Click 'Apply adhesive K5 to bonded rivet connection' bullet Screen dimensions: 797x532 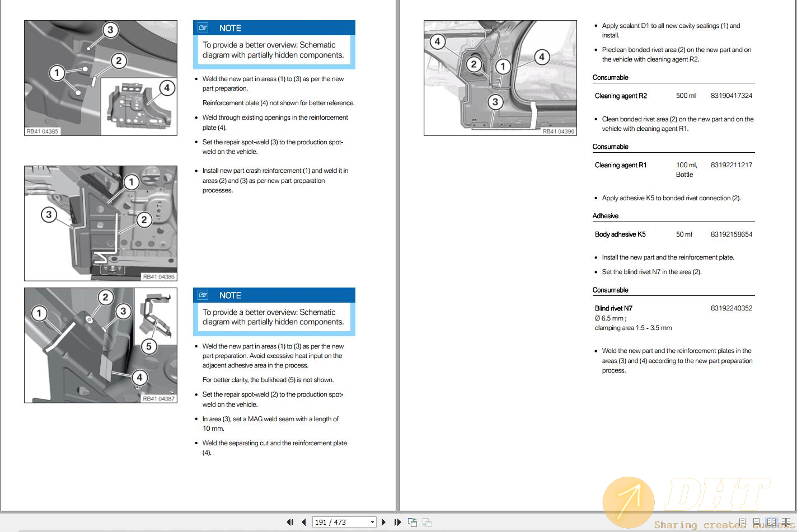[x=671, y=198]
